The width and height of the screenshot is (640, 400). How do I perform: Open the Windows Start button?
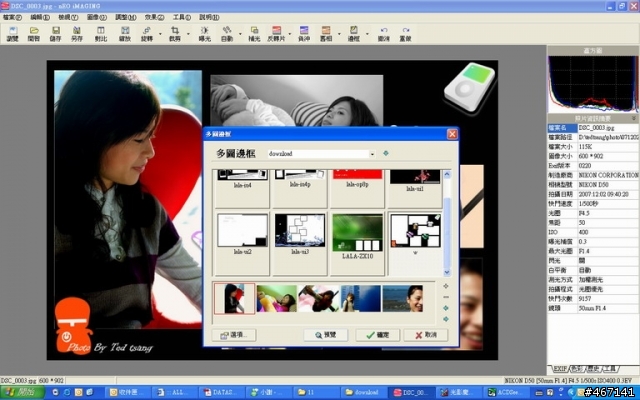(x=22, y=392)
